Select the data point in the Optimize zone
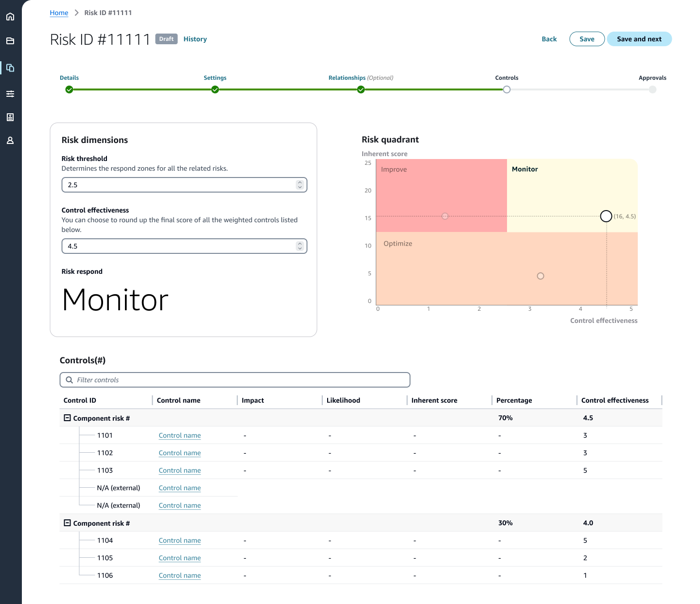This screenshot has height=604, width=700. [540, 276]
